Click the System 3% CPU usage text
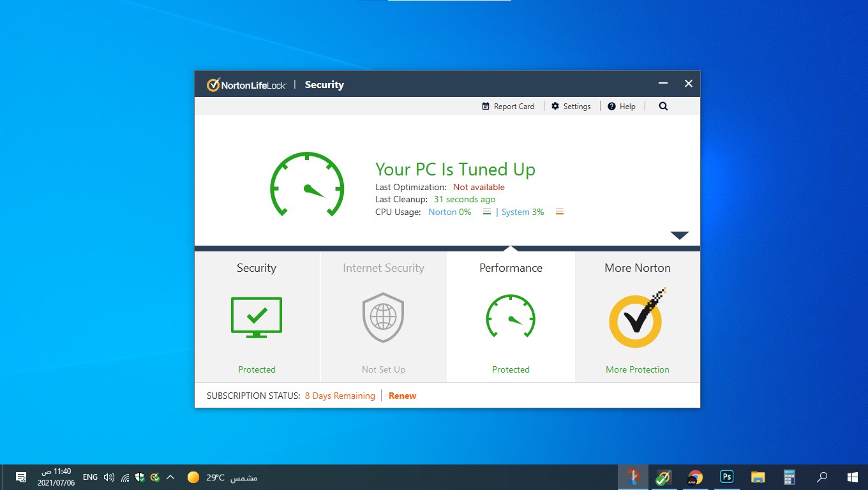The image size is (868, 490). (523, 212)
